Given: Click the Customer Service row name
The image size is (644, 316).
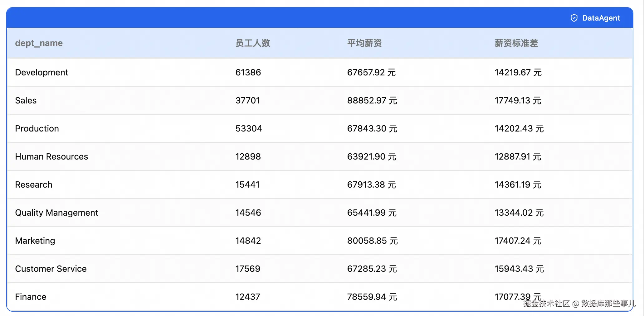Looking at the screenshot, I should coord(51,269).
